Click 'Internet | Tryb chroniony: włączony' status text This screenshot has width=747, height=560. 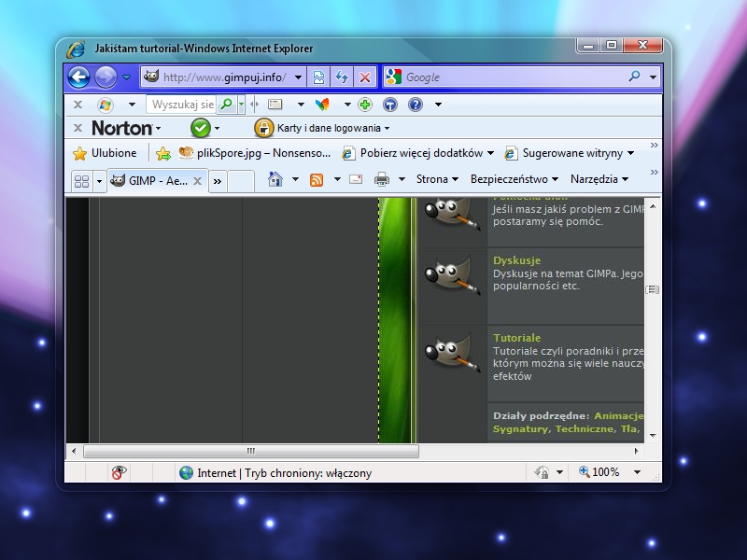point(285,473)
